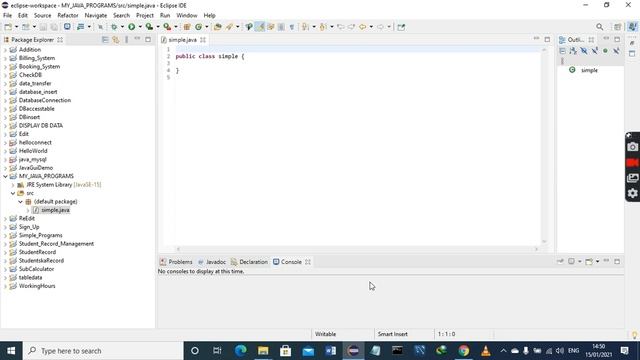640x360 pixels.
Task: Open Eclipse from the Windows taskbar
Action: (x=353, y=351)
